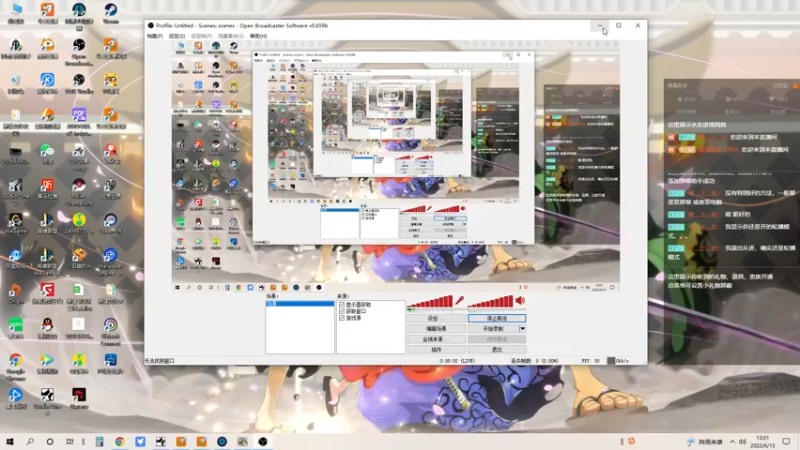Mute the desktop speaker icon in OBS
Screen dimensions: 800x450
click(x=520, y=301)
